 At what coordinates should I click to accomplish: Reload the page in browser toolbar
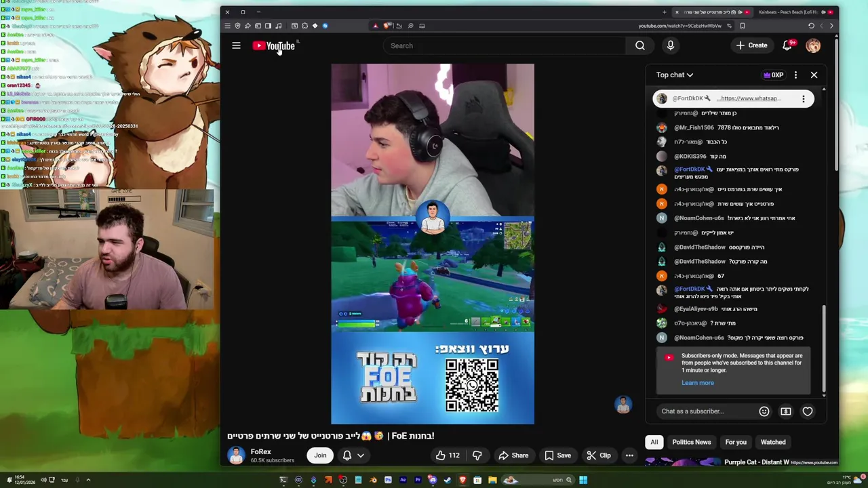[811, 26]
